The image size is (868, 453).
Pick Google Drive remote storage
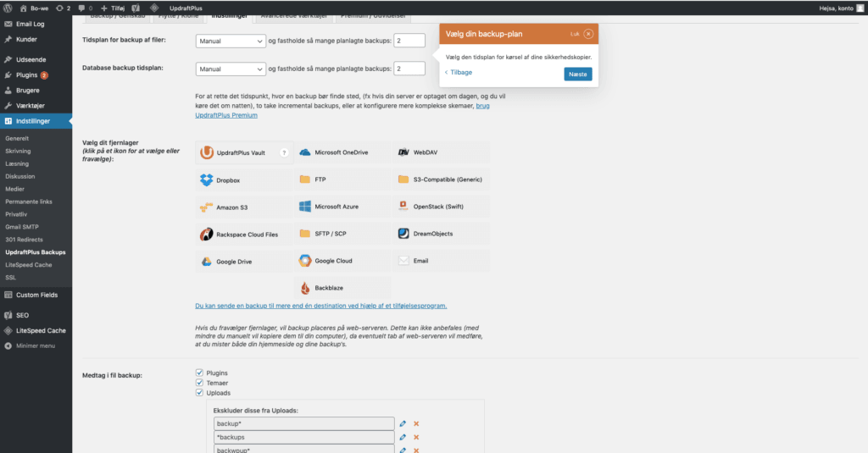pyautogui.click(x=243, y=261)
